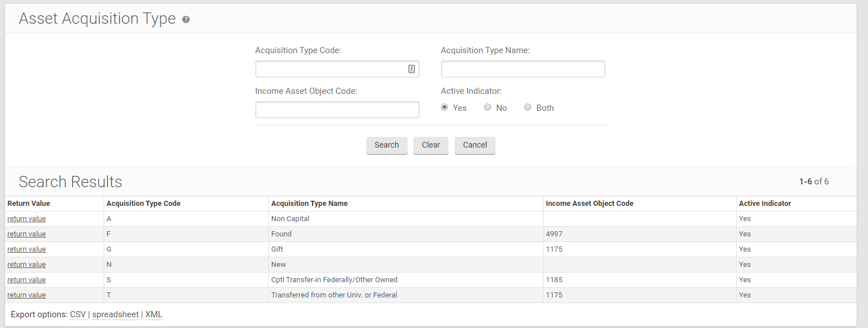
Task: Select the Yes active indicator radio button
Action: click(x=444, y=107)
